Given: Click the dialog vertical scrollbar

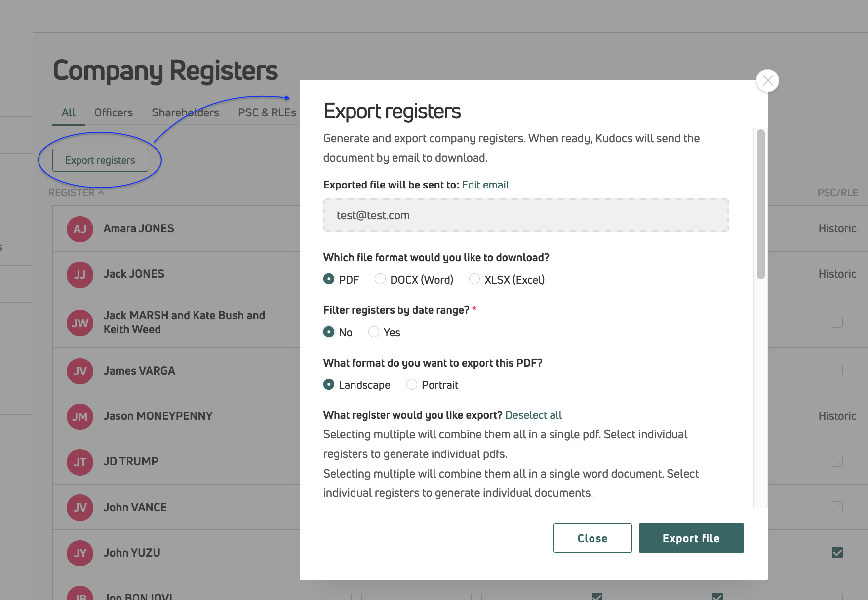Looking at the screenshot, I should [x=761, y=204].
